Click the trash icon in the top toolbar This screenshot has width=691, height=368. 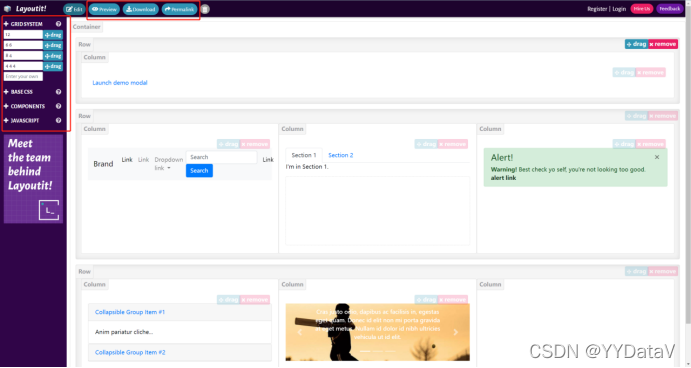[x=205, y=9]
